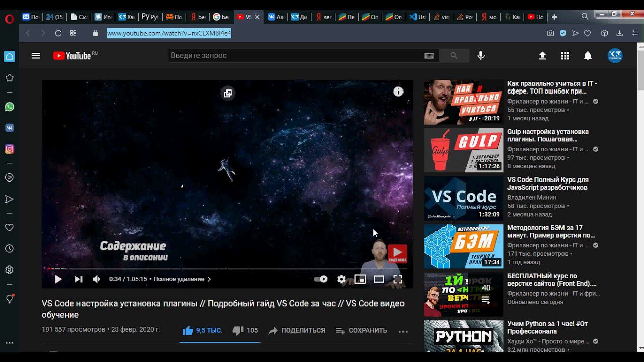The image size is (644, 362).
Task: Switch to theater mode
Action: click(379, 279)
